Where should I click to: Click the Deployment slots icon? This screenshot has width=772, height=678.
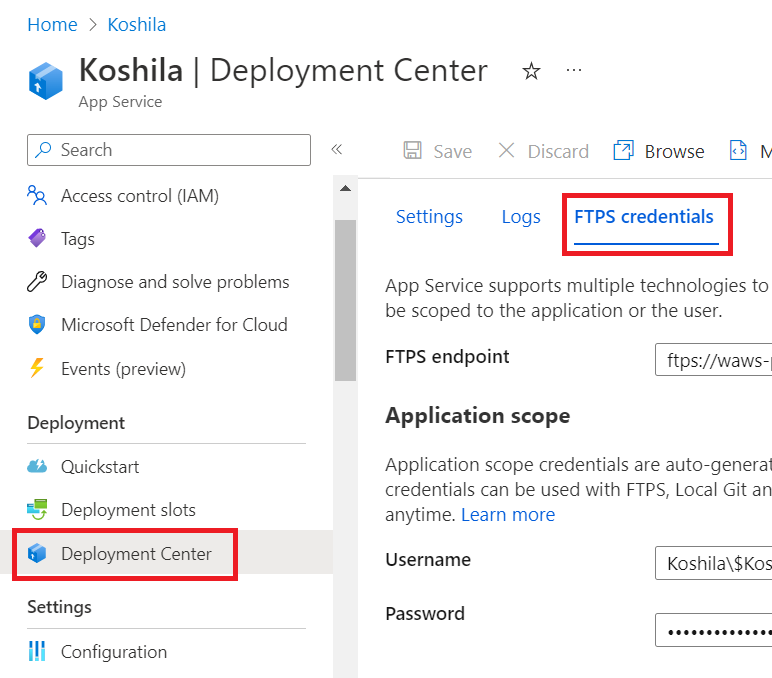(x=37, y=510)
